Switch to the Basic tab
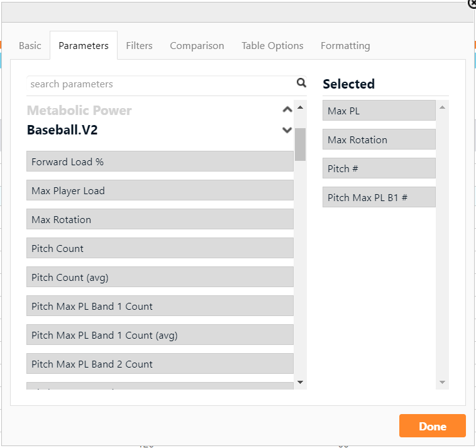 pyautogui.click(x=30, y=46)
